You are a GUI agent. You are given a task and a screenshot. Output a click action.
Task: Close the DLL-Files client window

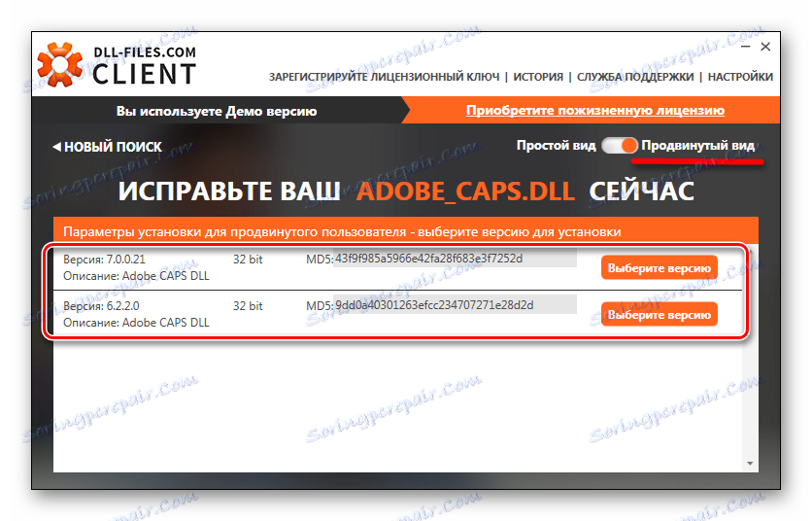[x=766, y=47]
